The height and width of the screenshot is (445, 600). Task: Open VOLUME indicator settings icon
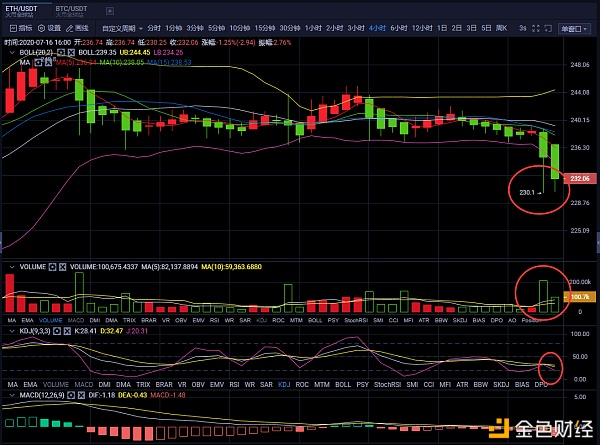click(x=53, y=267)
